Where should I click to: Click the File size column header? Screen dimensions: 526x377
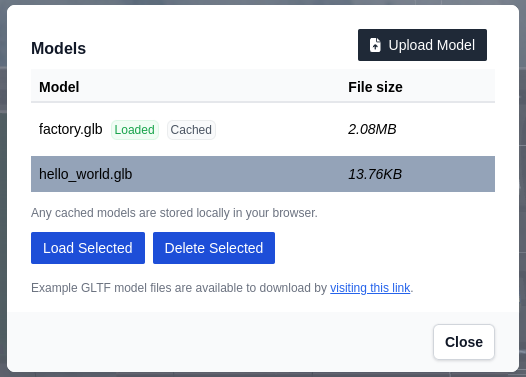(375, 87)
